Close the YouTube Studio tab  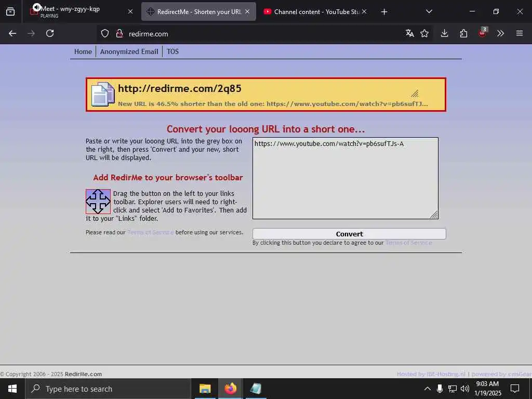pyautogui.click(x=364, y=11)
